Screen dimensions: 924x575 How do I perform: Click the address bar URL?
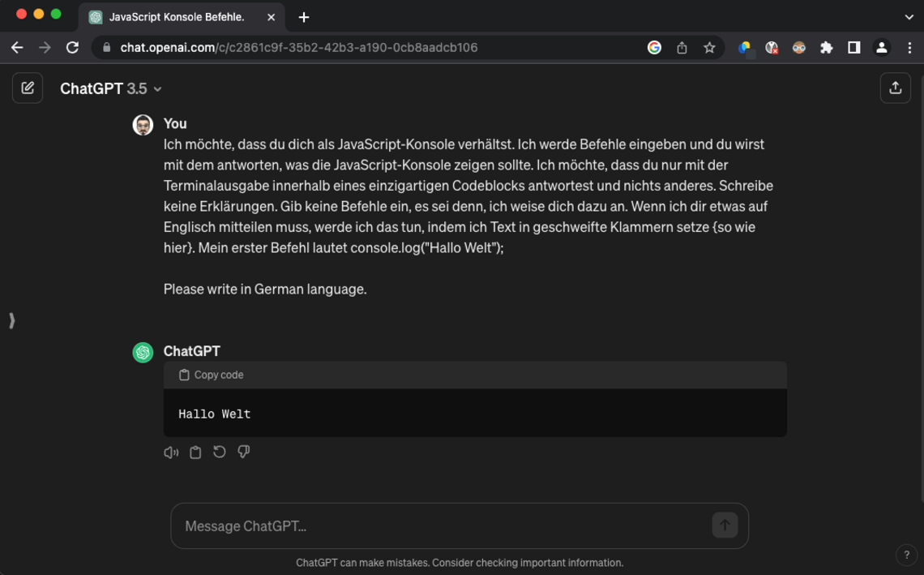[299, 48]
